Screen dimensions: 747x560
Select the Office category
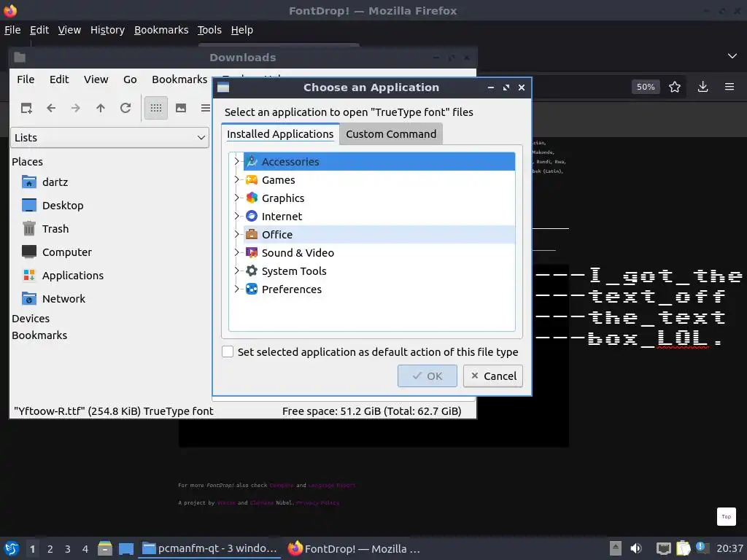coord(379,234)
